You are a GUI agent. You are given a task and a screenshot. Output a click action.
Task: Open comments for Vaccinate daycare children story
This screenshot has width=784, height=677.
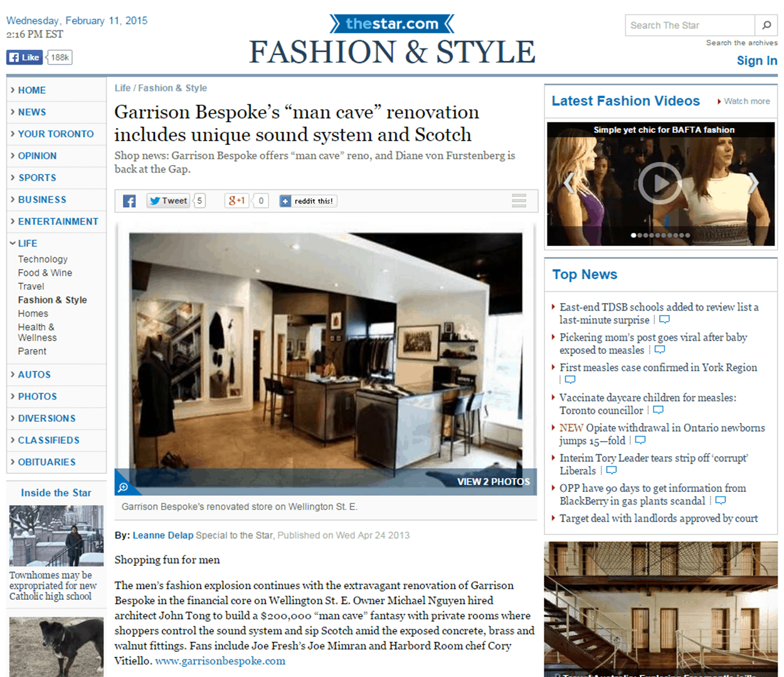658,410
